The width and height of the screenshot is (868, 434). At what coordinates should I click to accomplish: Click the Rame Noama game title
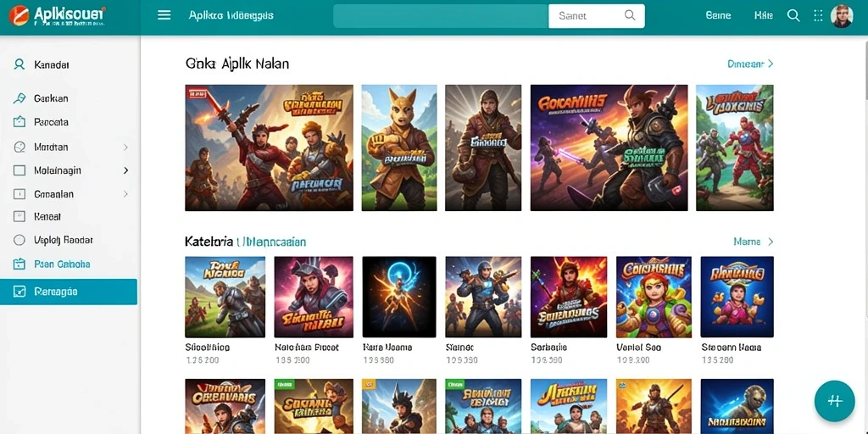387,348
